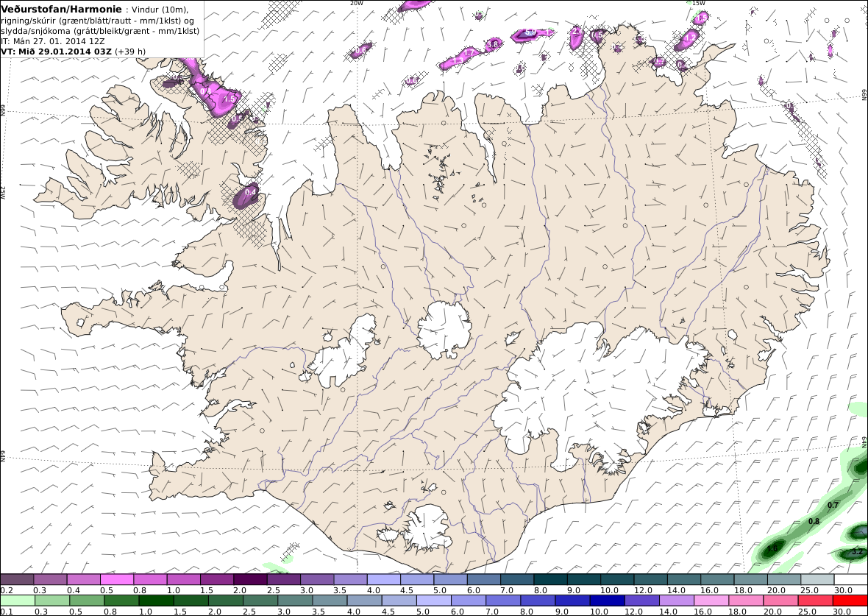Select the 1.5–2.0 swatch in upper snow legend
868x616 pixels.
pyautogui.click(x=217, y=579)
